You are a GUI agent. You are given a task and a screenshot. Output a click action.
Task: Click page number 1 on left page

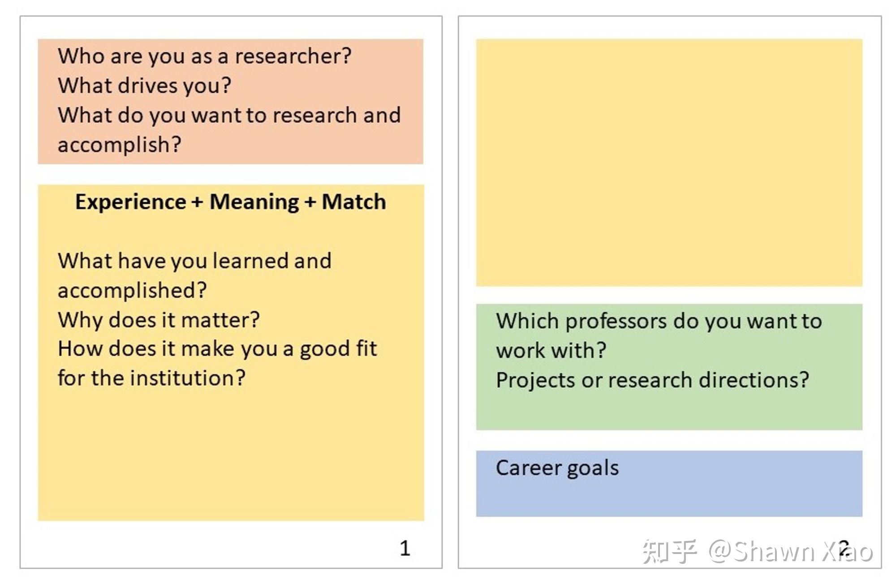(x=405, y=548)
